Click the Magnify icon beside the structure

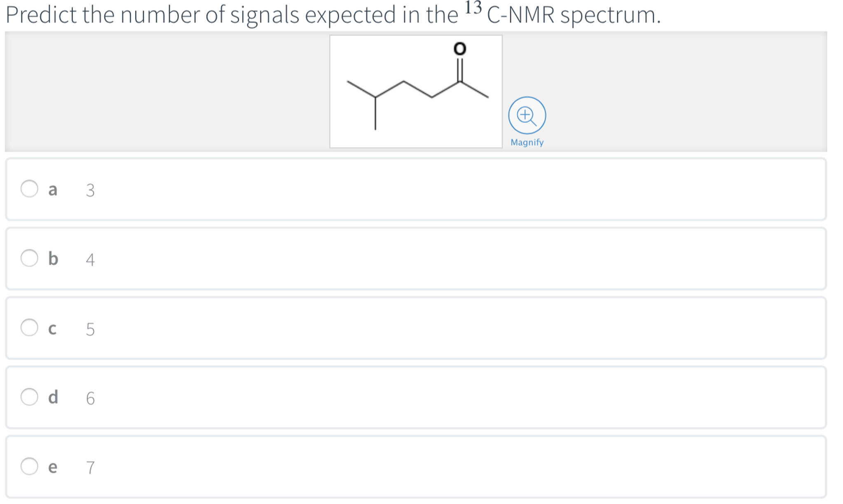coord(527,117)
